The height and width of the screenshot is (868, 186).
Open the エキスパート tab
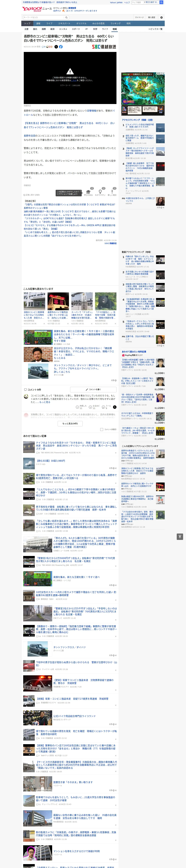coord(64,24)
